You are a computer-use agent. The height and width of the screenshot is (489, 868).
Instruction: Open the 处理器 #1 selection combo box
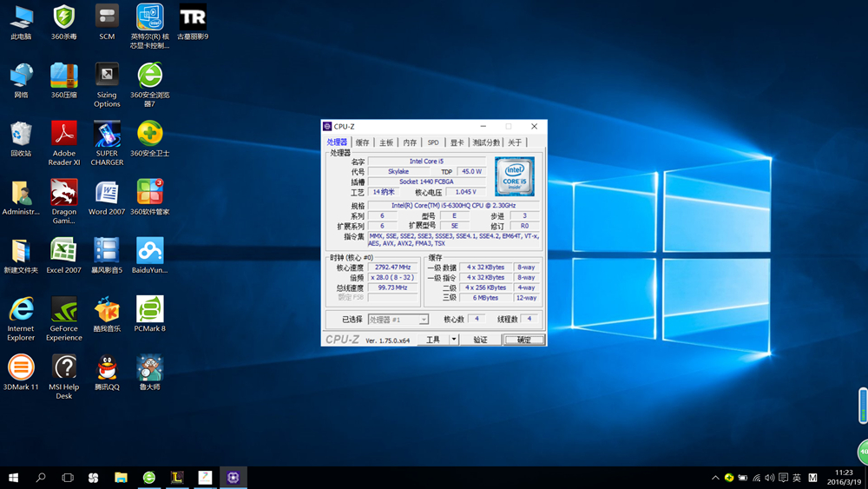tap(398, 320)
